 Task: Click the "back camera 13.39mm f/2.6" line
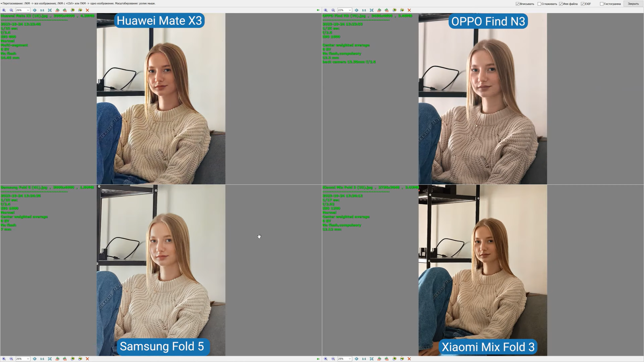point(349,62)
